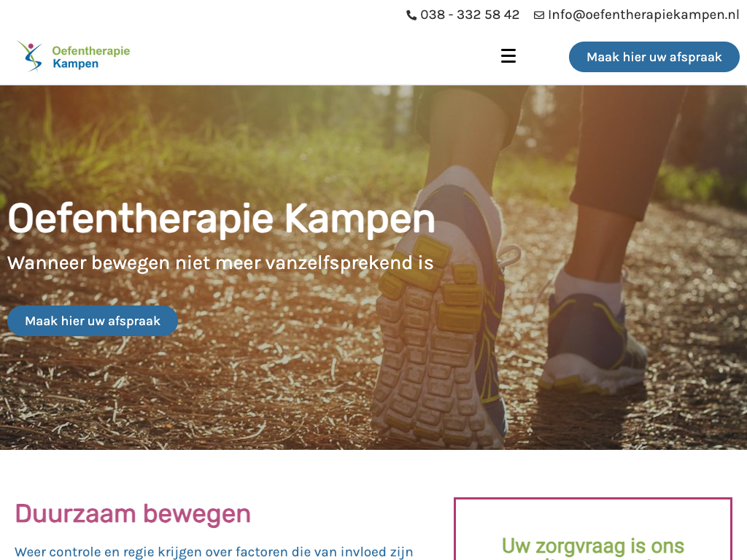747x560 pixels.
Task: Click the Oefentherapie Kampen logo text
Action: point(90,57)
